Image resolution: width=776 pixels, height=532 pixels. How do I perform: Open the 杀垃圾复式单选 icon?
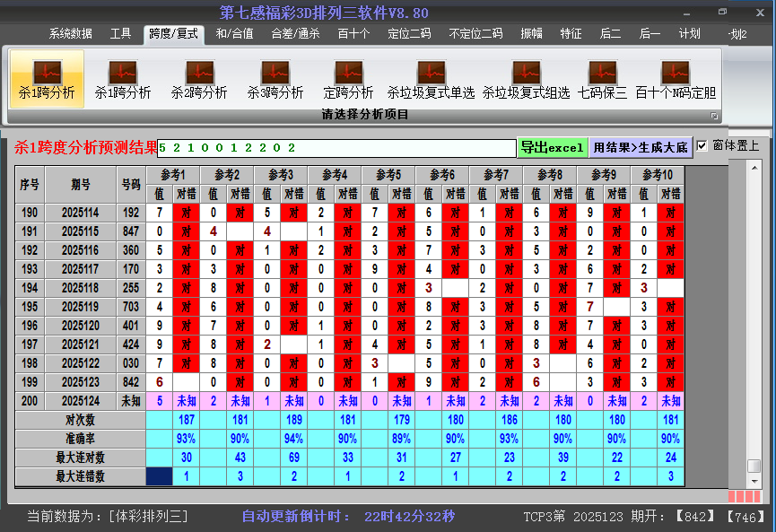click(x=431, y=79)
